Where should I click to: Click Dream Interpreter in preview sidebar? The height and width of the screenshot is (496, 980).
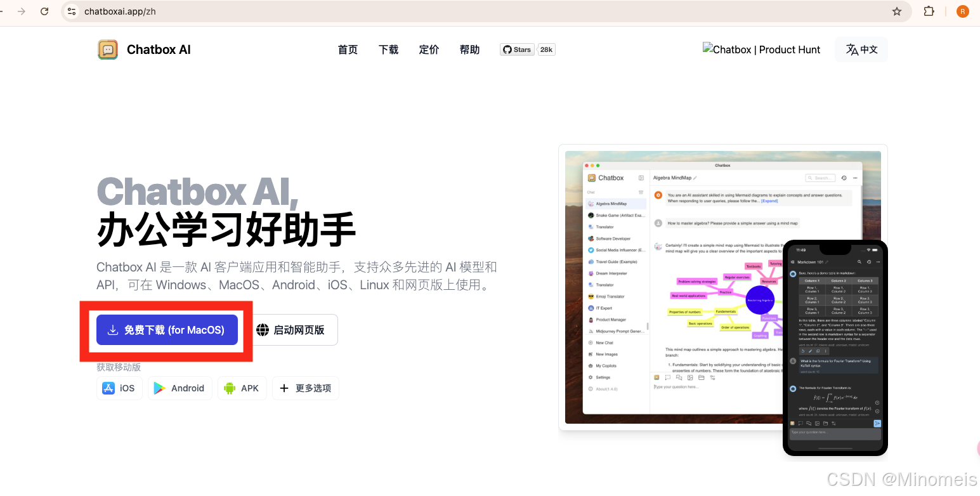(616, 273)
